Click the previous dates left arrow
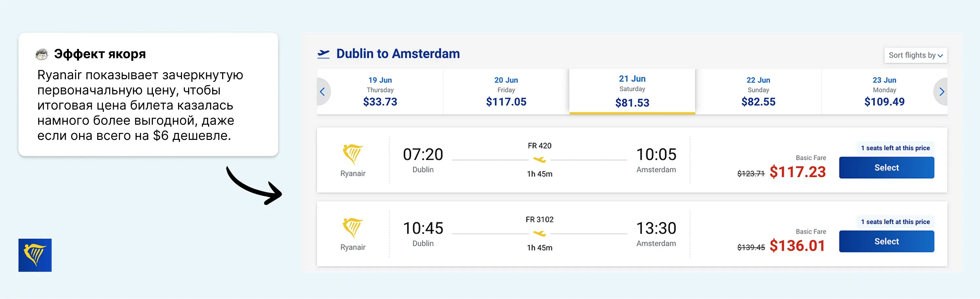This screenshot has width=980, height=299. coord(323,92)
